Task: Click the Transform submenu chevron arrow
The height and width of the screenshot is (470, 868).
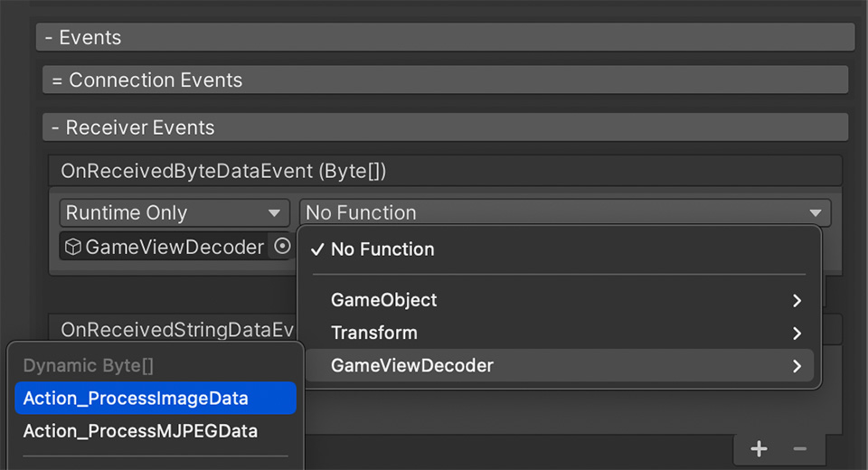Action: [797, 333]
